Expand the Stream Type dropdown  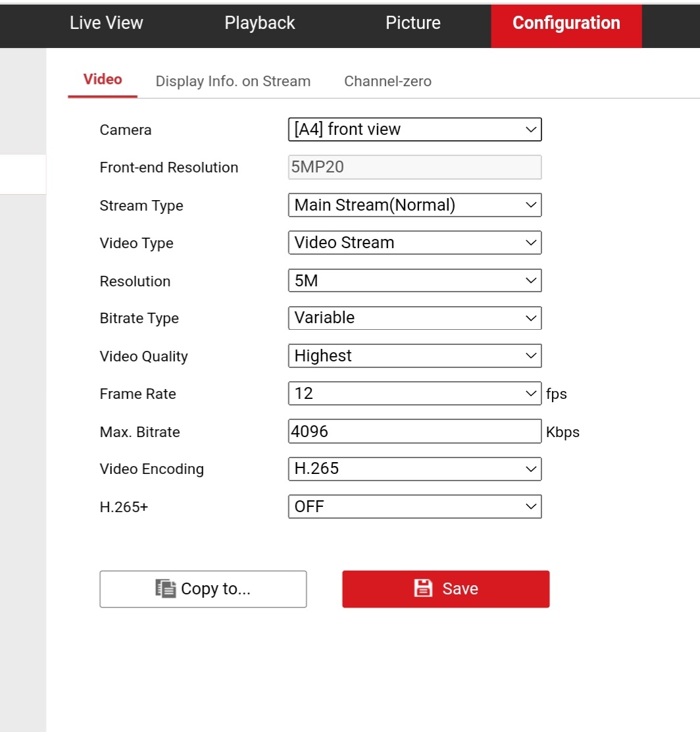[414, 205]
